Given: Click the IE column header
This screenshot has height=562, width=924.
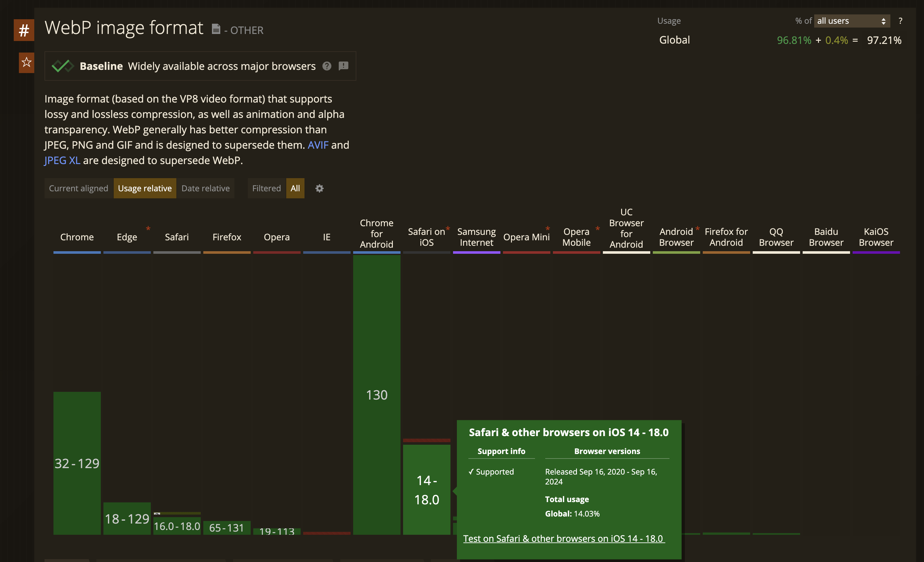Looking at the screenshot, I should click(x=327, y=237).
